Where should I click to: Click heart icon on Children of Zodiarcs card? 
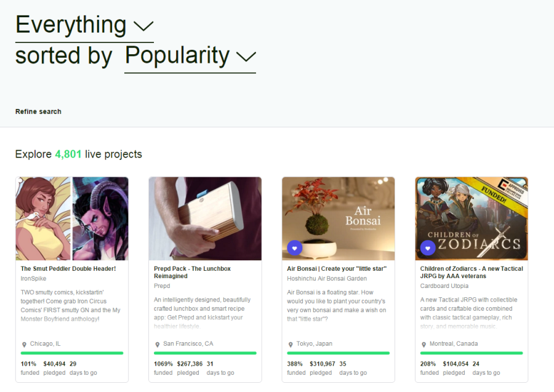(428, 248)
